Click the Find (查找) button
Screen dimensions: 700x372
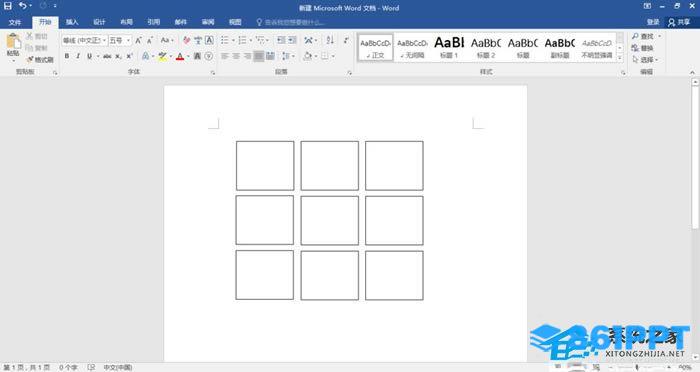[643, 36]
